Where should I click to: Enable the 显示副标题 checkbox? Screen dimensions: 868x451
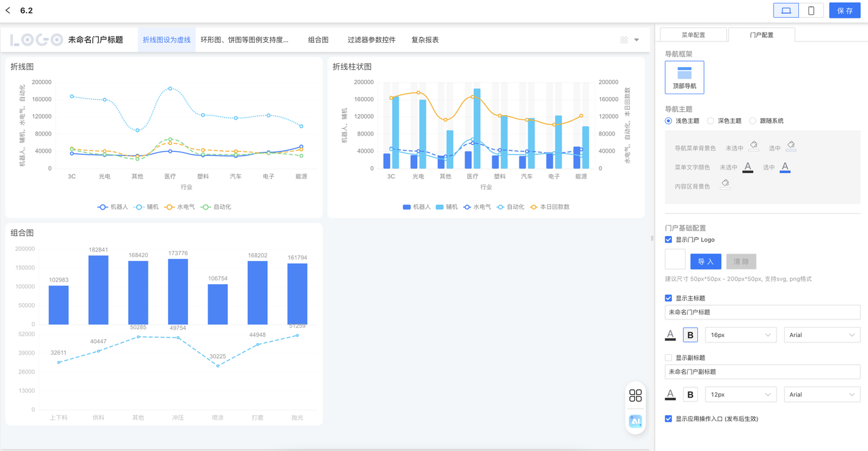point(669,358)
